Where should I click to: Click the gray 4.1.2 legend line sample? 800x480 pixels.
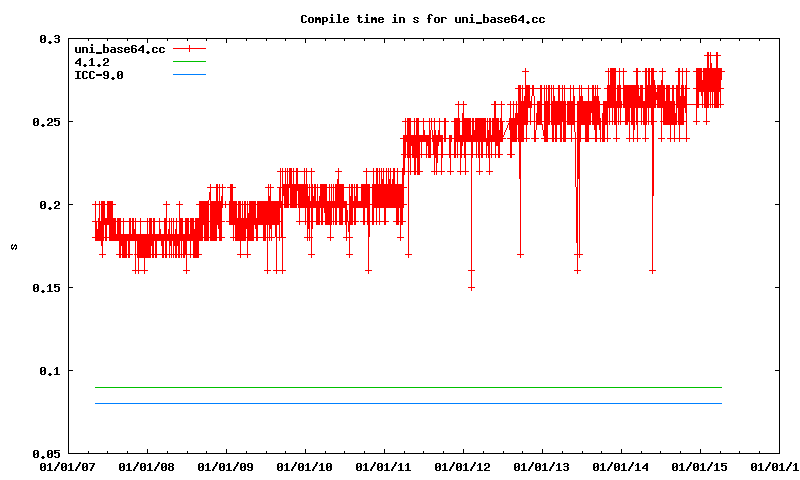188,62
